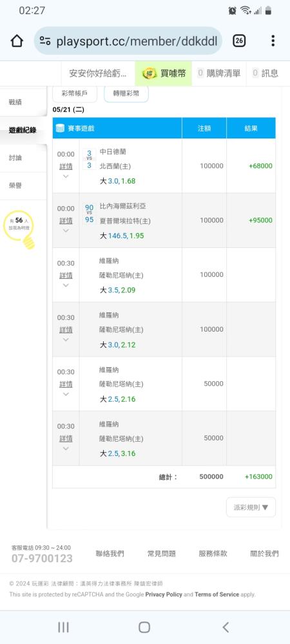Image resolution: width=290 pixels, height=644 pixels.
Task: Expand 詳情 chevron for 比內海爾茲利亞 match
Action: tap(66, 231)
